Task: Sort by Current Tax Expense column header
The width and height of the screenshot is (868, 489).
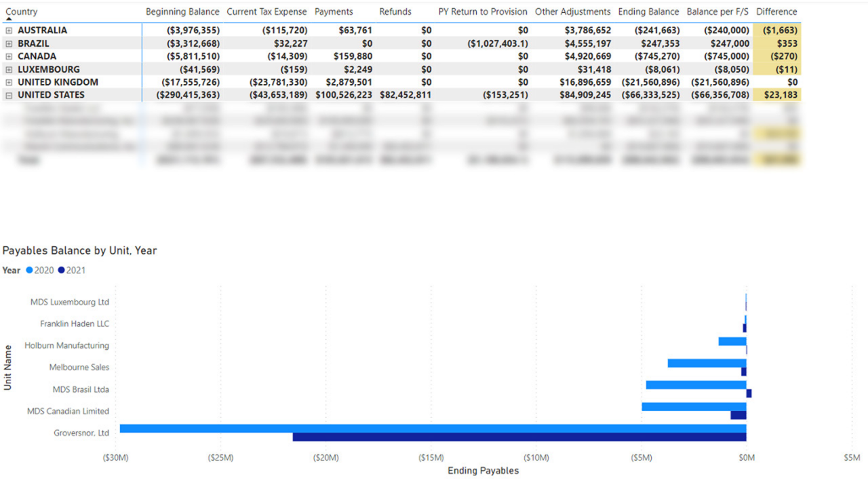Action: click(x=267, y=12)
